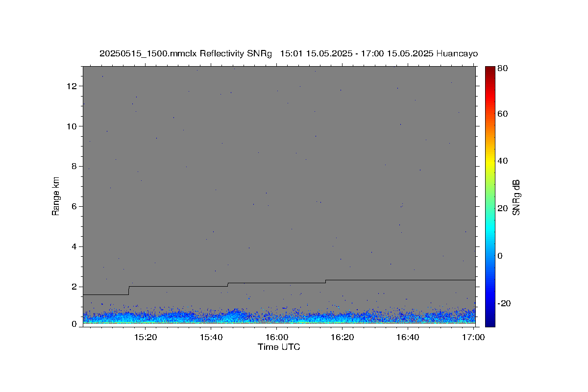Click the 0 km range tick label
The height and width of the screenshot is (392, 588).
point(75,324)
